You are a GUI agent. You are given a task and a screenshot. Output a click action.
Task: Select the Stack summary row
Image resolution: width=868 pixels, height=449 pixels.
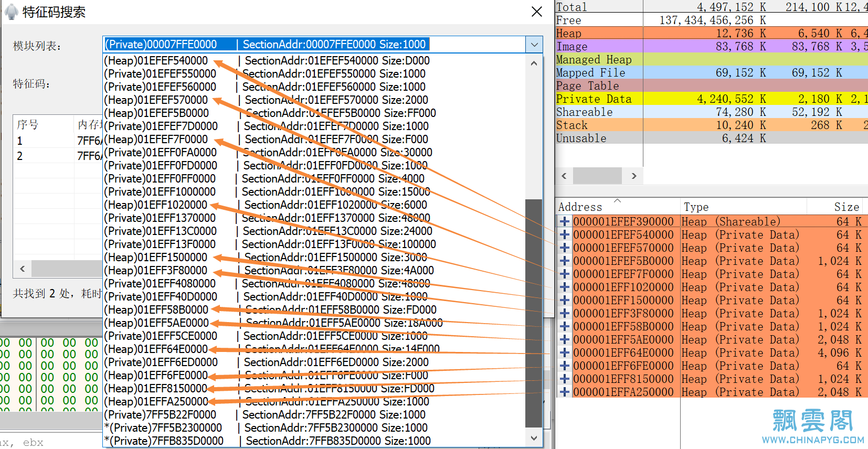click(x=712, y=125)
